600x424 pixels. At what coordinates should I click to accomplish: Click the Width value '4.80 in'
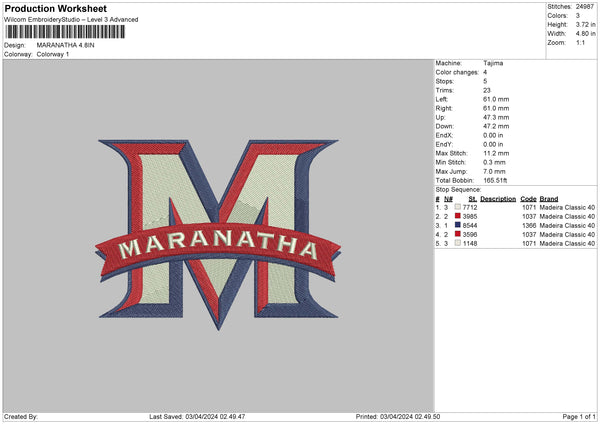[x=585, y=34]
